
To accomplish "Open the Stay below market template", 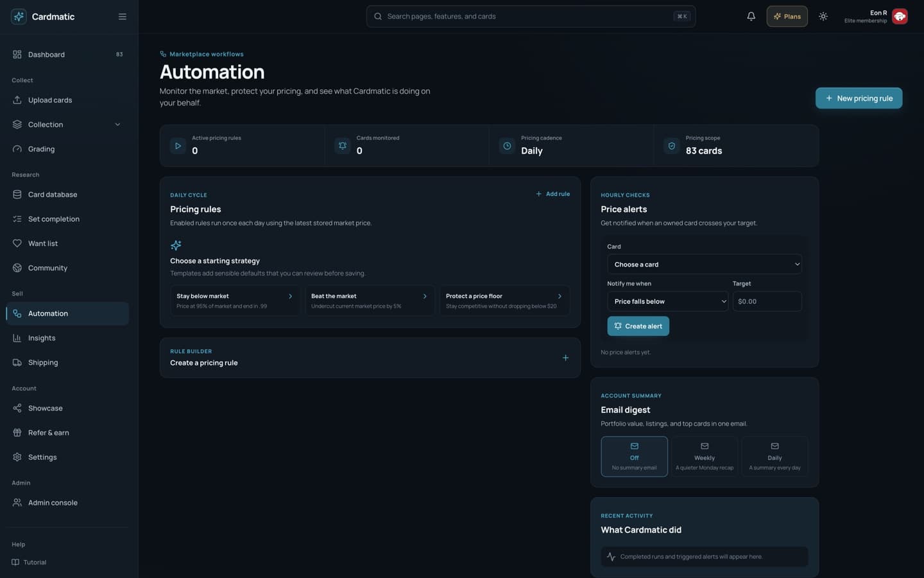I will click(235, 301).
